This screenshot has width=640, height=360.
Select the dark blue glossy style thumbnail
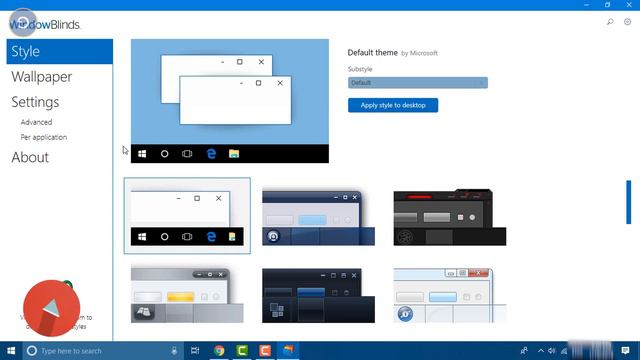pos(318,217)
